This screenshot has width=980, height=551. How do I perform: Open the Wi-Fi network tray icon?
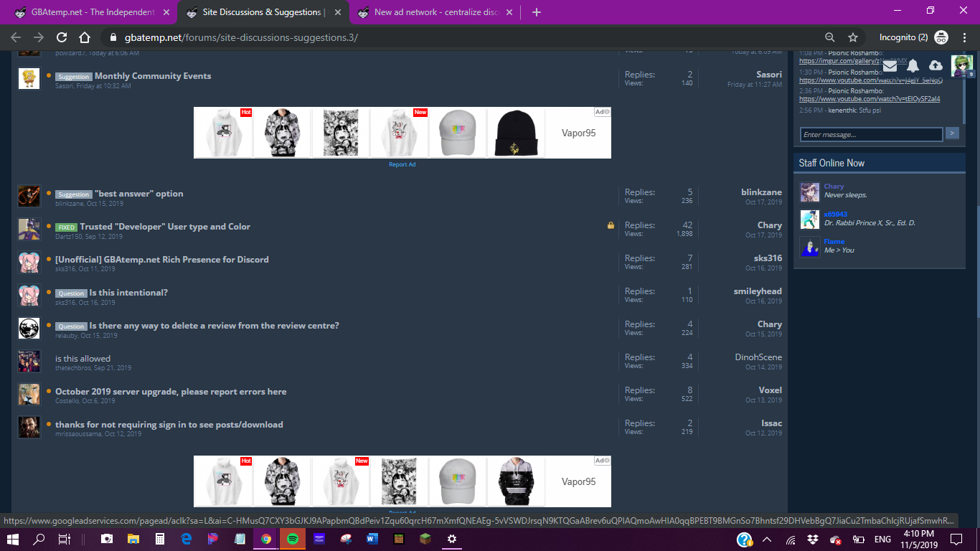click(x=791, y=539)
